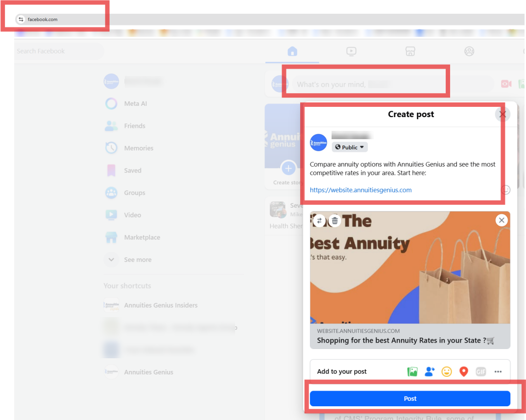Add photo/video to the post
526x420 pixels.
(412, 371)
